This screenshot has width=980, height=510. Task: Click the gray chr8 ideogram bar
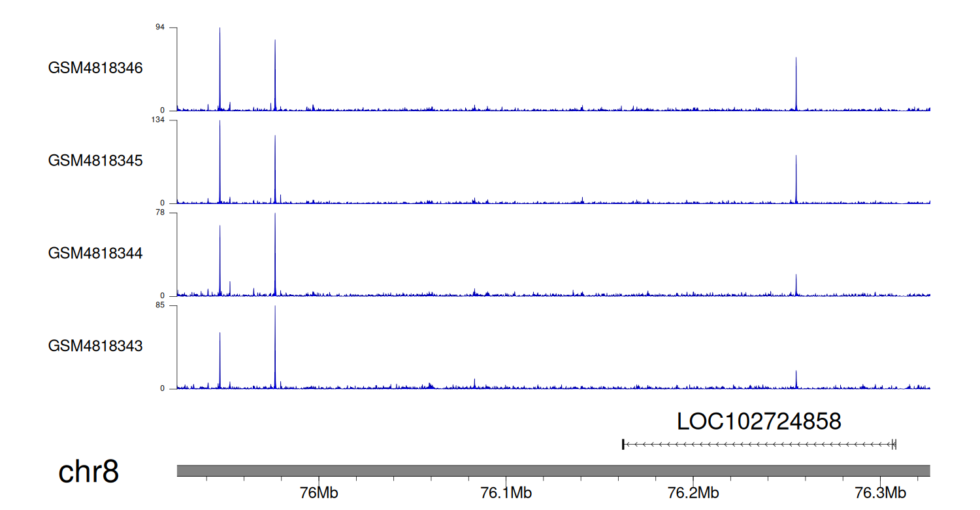point(553,471)
